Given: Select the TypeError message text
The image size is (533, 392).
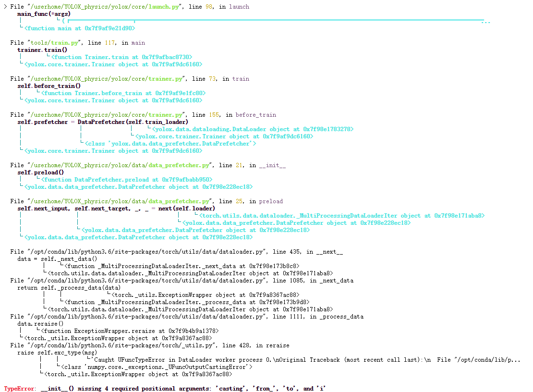Looking at the screenshot, I should pyautogui.click(x=158, y=388).
